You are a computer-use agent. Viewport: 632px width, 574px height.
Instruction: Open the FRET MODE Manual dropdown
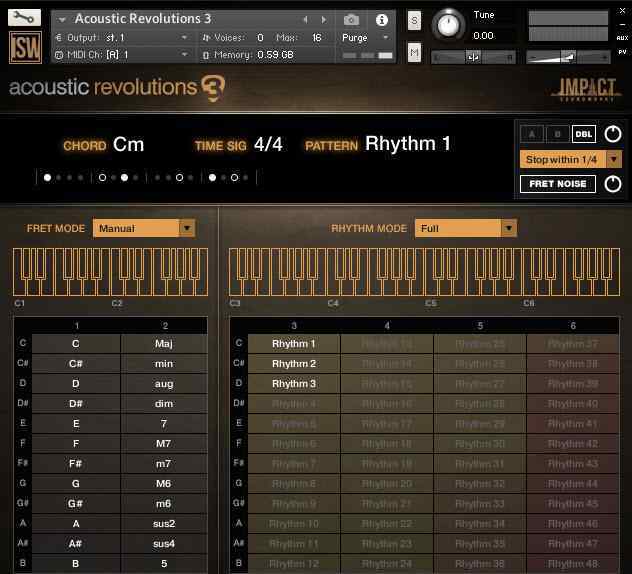(144, 228)
